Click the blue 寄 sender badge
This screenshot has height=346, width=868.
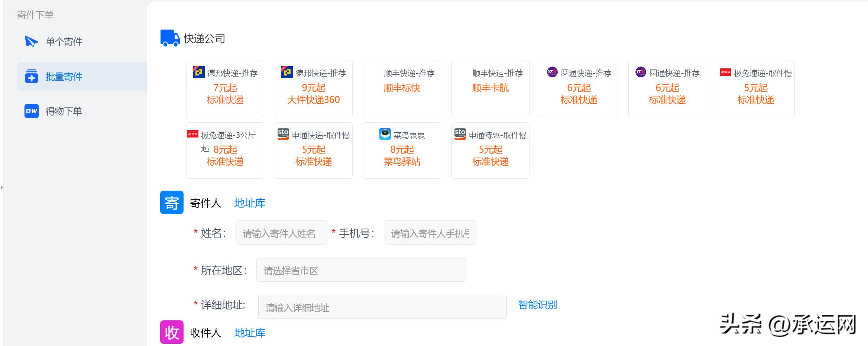point(171,203)
